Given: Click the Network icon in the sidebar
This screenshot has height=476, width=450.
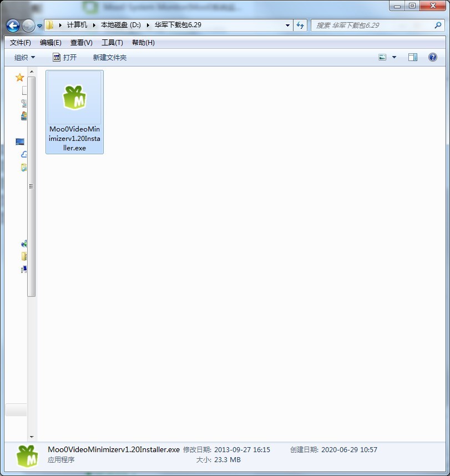Looking at the screenshot, I should coord(24,244).
